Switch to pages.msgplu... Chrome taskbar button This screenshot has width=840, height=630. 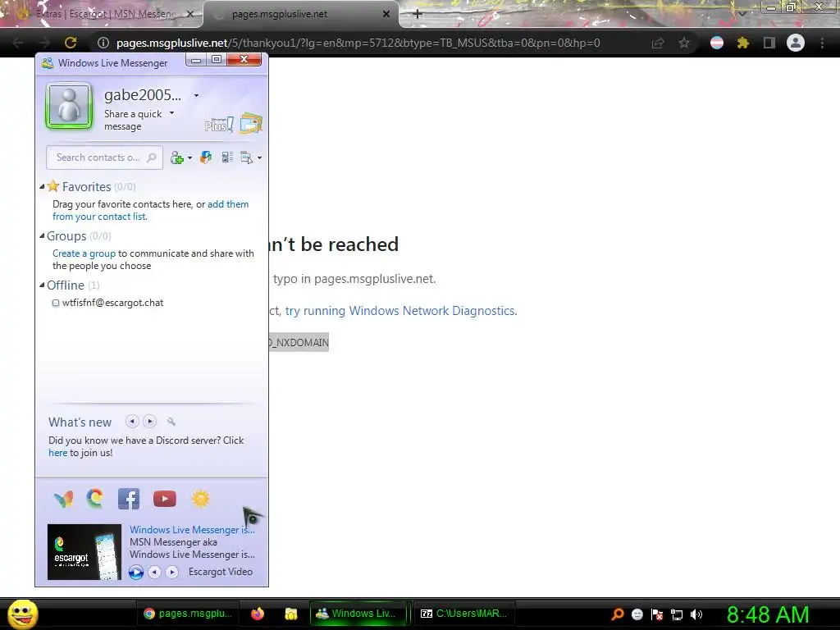pyautogui.click(x=189, y=614)
